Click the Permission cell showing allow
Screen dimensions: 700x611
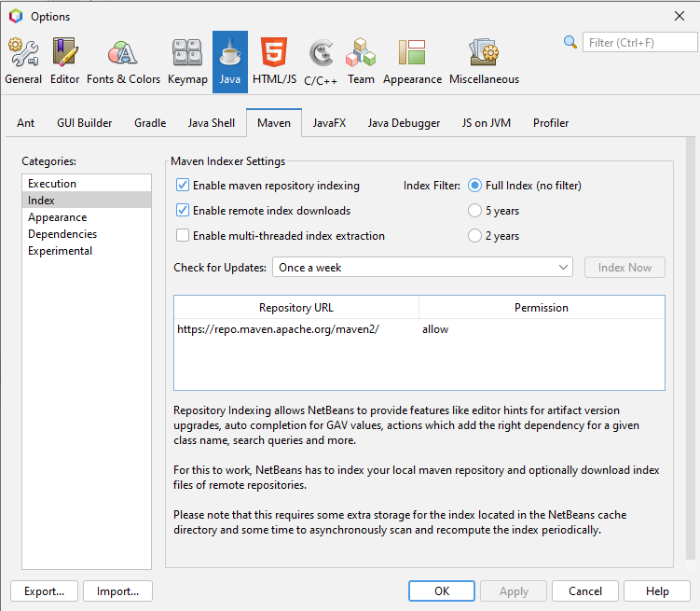click(435, 329)
